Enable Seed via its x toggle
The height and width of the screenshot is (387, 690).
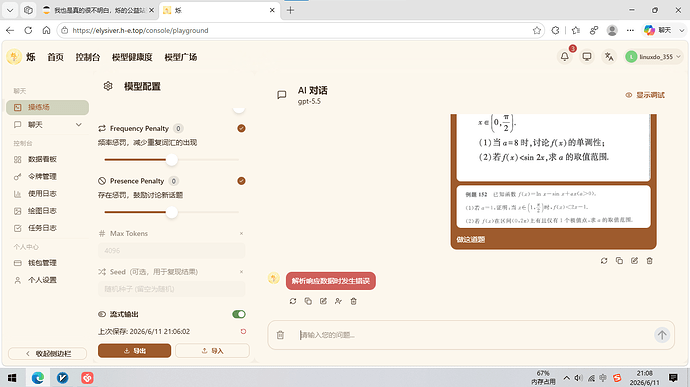(x=241, y=272)
